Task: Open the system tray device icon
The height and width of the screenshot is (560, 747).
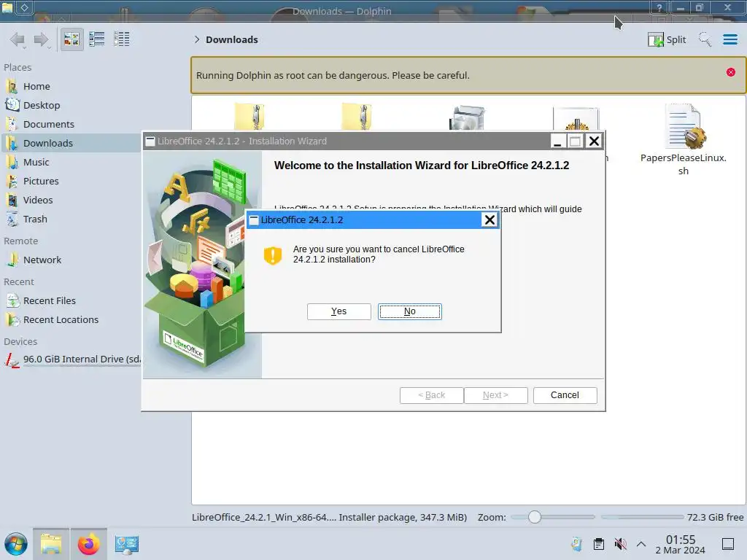Action: pos(576,544)
